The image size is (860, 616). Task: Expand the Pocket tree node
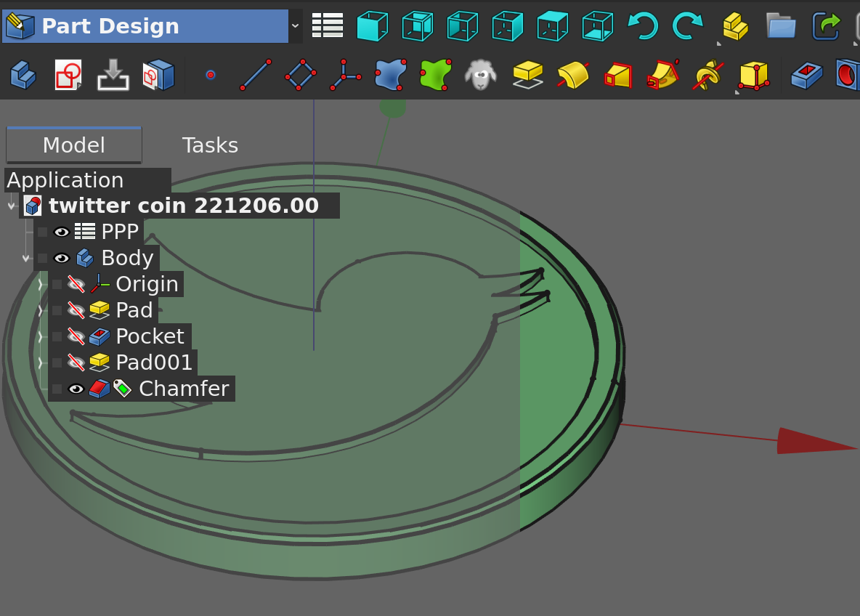coord(40,336)
